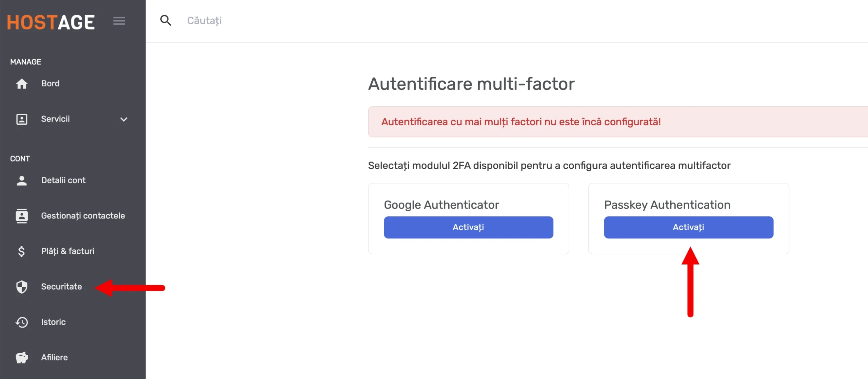This screenshot has width=868, height=379.
Task: Click the HOSTAGE logo
Action: (x=51, y=22)
